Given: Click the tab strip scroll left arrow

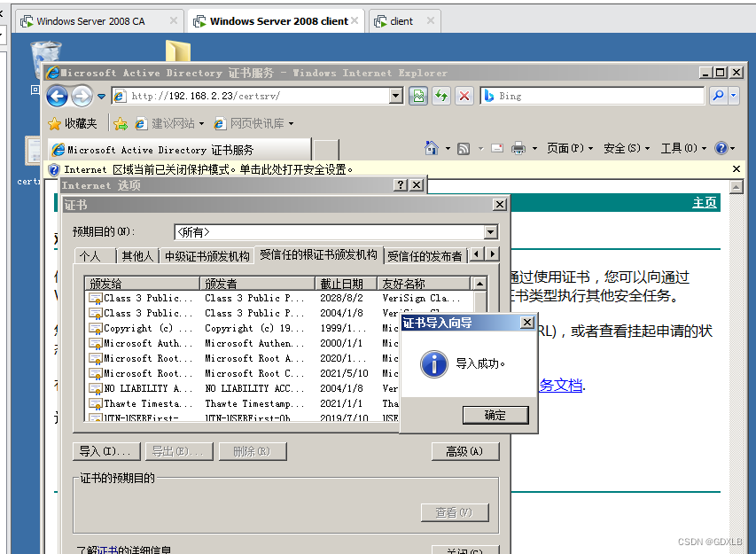Looking at the screenshot, I should tap(477, 254).
